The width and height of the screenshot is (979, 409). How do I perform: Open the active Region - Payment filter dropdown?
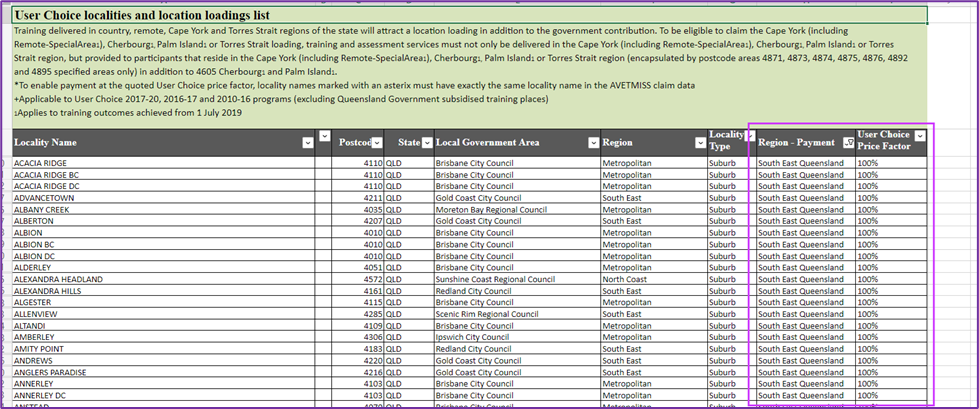tap(848, 143)
